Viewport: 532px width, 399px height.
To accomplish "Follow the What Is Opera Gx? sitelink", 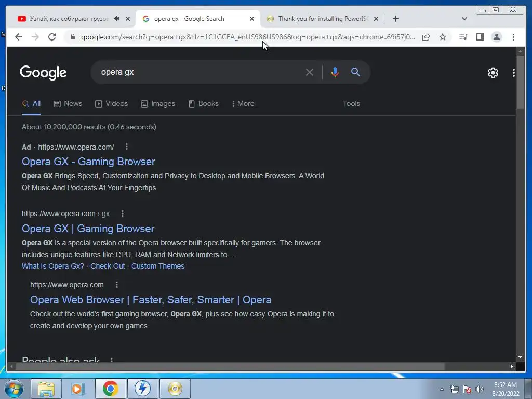I will click(53, 266).
